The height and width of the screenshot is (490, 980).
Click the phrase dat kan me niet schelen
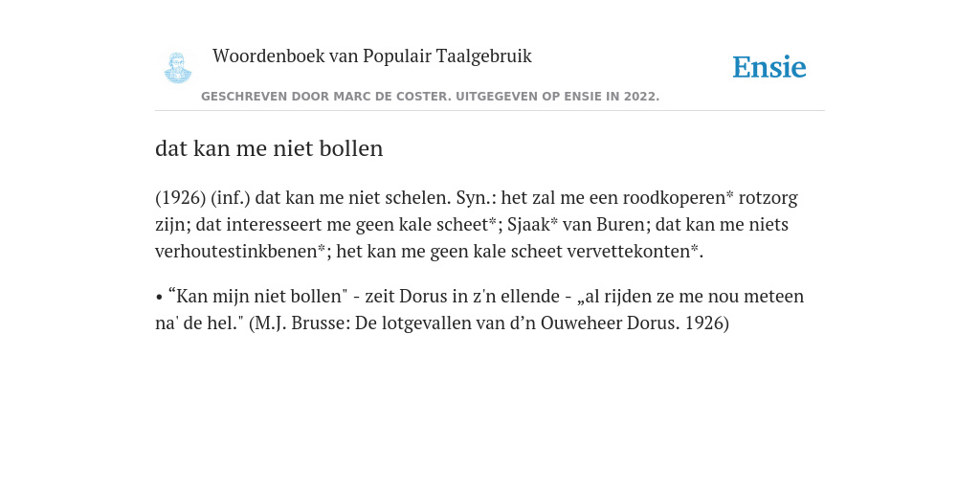[353, 197]
